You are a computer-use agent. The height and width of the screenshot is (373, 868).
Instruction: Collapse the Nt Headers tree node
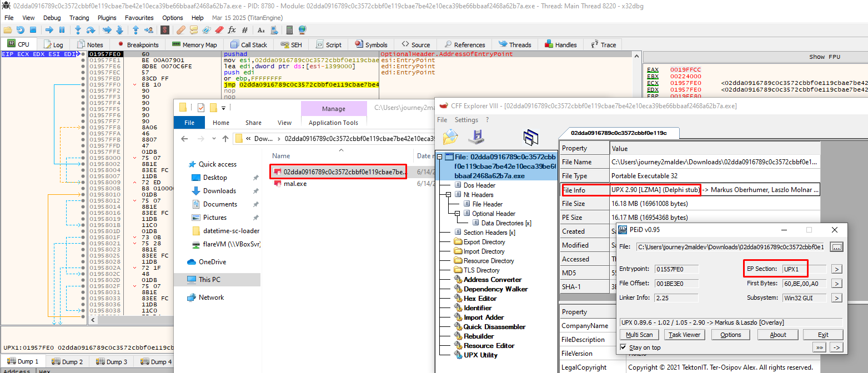[449, 195]
